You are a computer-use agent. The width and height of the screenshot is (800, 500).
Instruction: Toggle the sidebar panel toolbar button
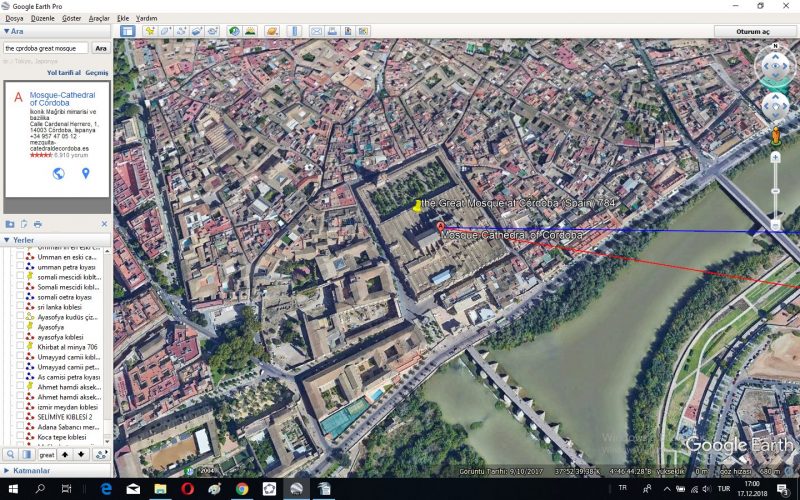(128, 31)
